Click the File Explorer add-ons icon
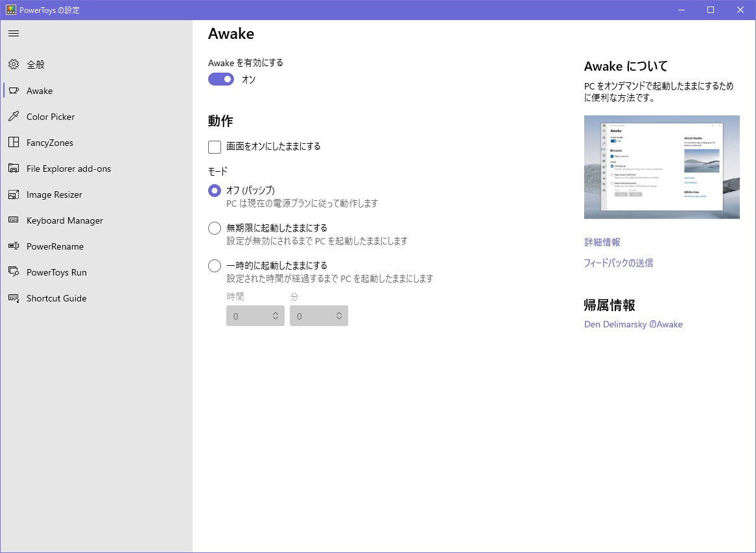The width and height of the screenshot is (756, 553). point(14,169)
